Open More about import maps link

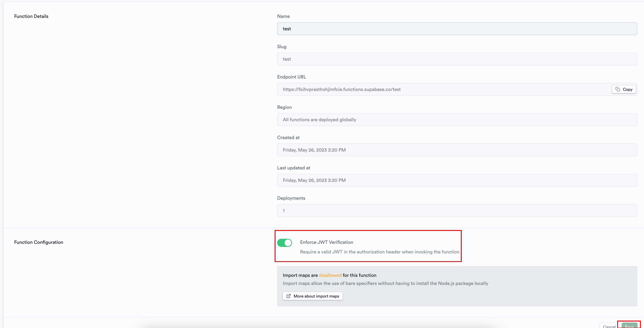click(x=316, y=296)
